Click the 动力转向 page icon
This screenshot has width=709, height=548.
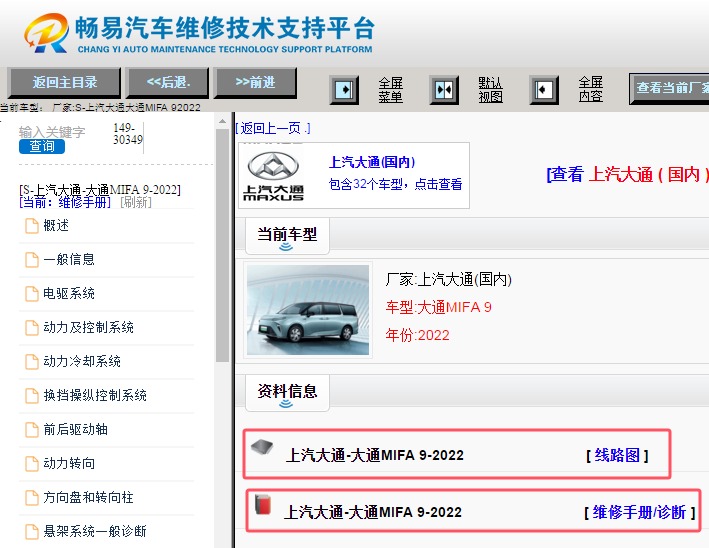coord(32,463)
